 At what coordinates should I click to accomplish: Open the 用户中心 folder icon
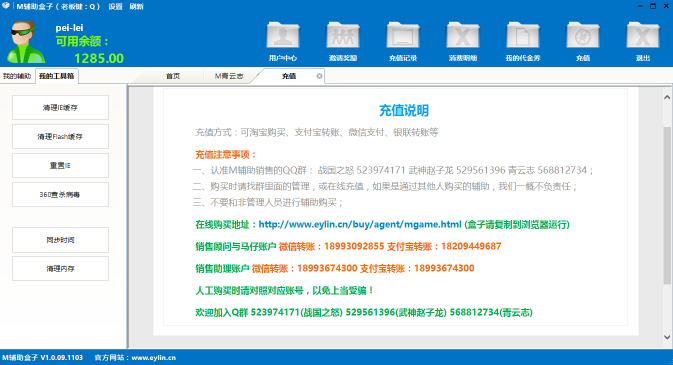(283, 35)
